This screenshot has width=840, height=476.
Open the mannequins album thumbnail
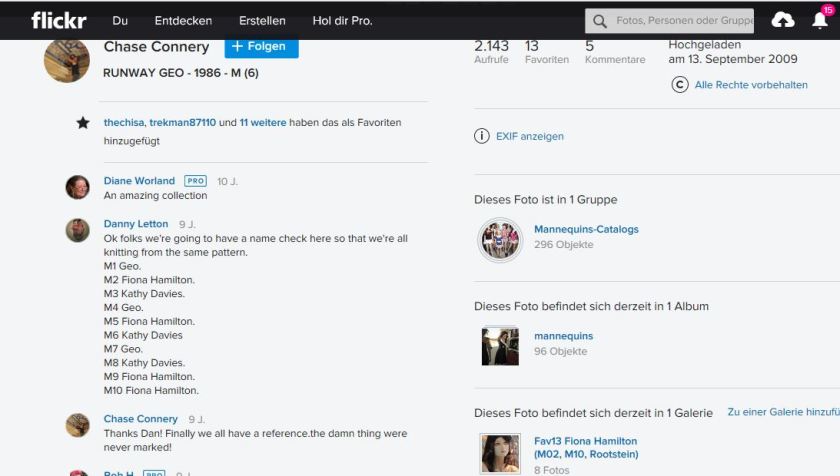500,345
